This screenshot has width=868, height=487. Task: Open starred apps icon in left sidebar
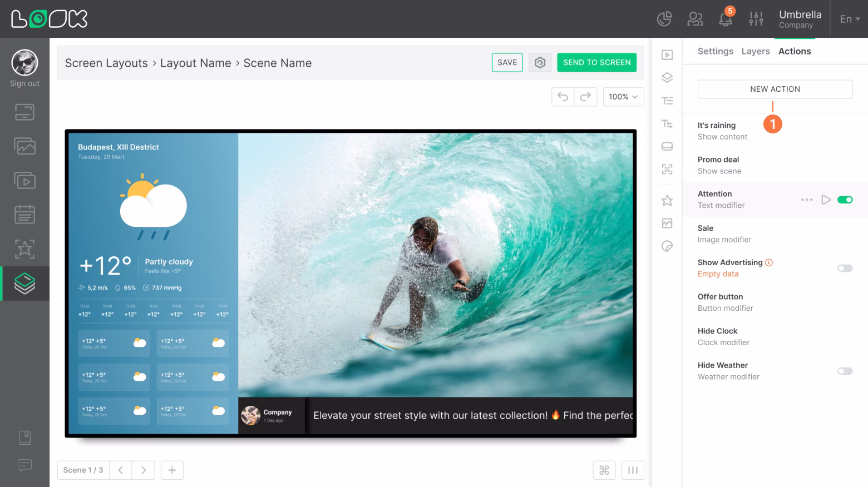(24, 249)
